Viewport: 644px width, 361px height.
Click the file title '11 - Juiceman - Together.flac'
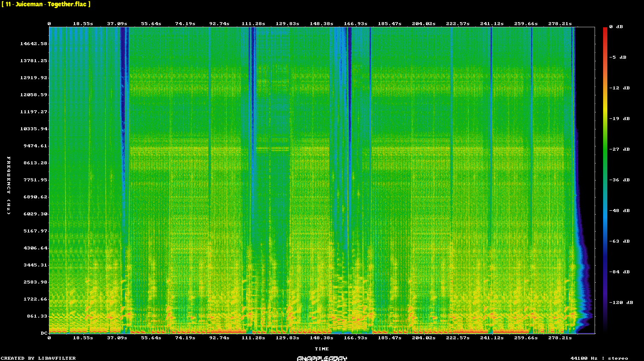[46, 4]
